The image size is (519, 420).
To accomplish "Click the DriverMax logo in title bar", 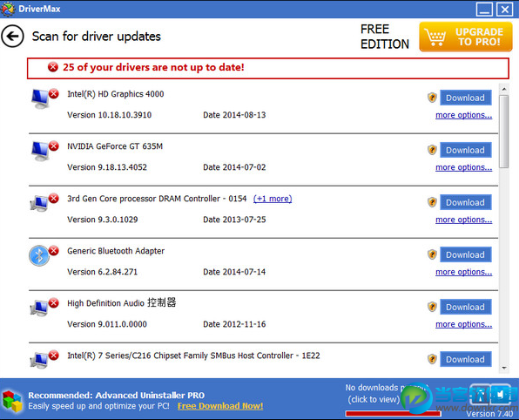I will (x=8, y=9).
